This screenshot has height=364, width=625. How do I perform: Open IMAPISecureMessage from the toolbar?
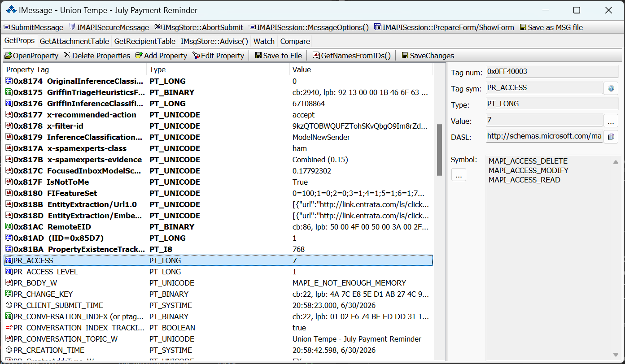pos(109,27)
